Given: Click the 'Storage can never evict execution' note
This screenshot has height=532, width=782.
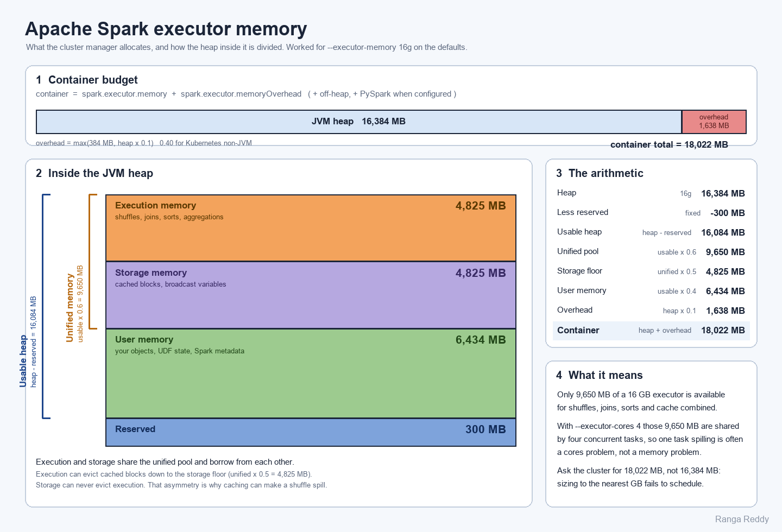Looking at the screenshot, I should [x=181, y=485].
